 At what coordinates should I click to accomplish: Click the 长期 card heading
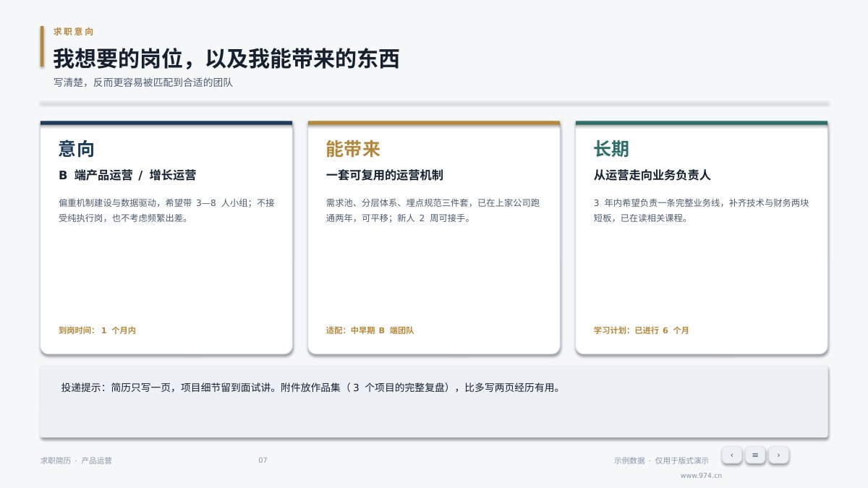coord(611,149)
